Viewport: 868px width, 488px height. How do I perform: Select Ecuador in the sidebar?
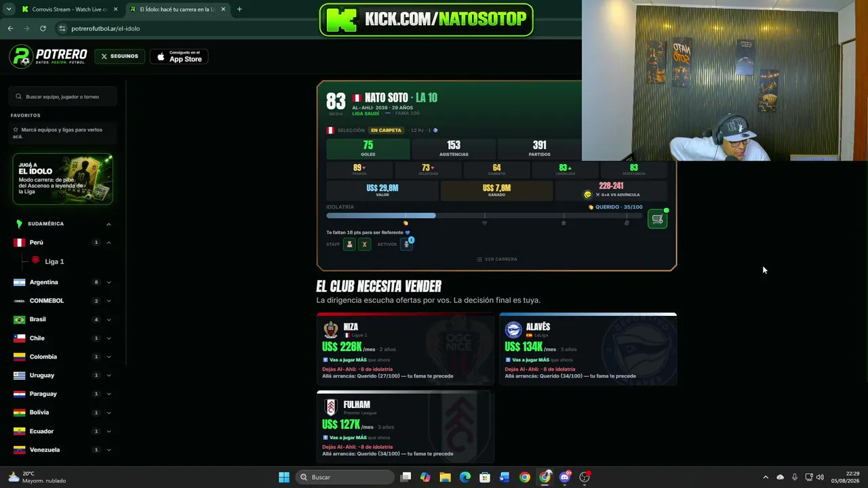(41, 431)
